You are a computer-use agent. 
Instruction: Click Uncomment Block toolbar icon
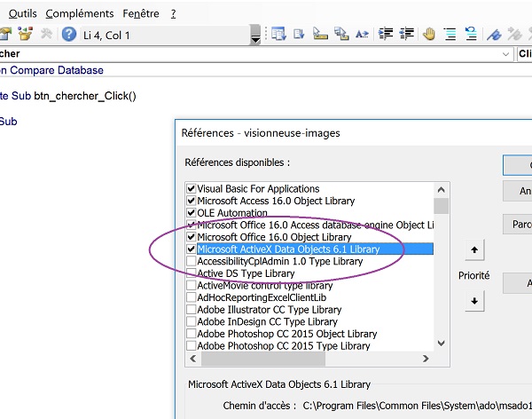[x=471, y=34]
